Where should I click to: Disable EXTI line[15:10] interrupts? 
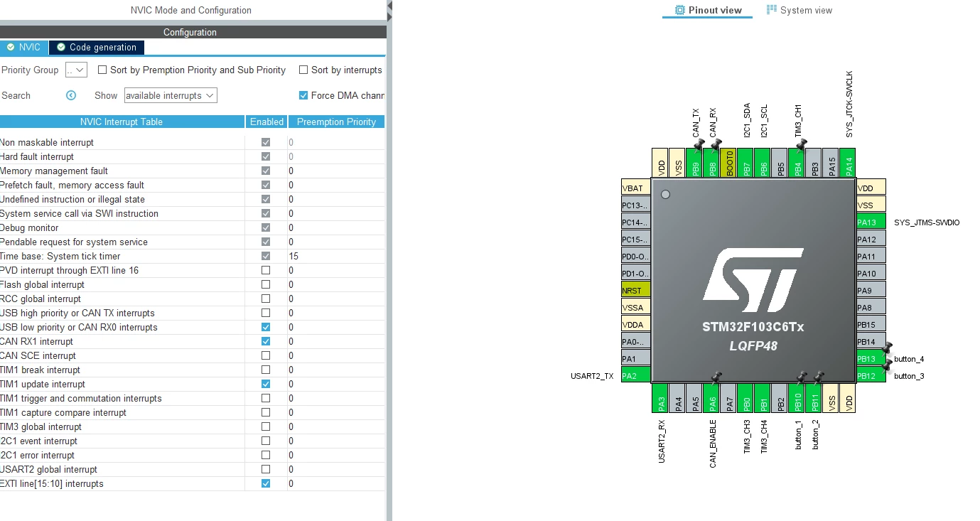[266, 483]
